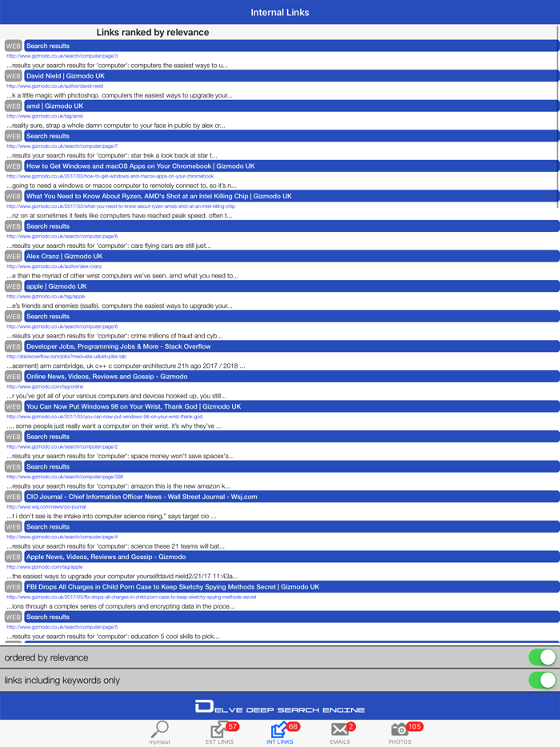Screen dimensions: 560x747
Task: Open Apple News, Videos, Reviews and Gossip result
Action: 292,557
